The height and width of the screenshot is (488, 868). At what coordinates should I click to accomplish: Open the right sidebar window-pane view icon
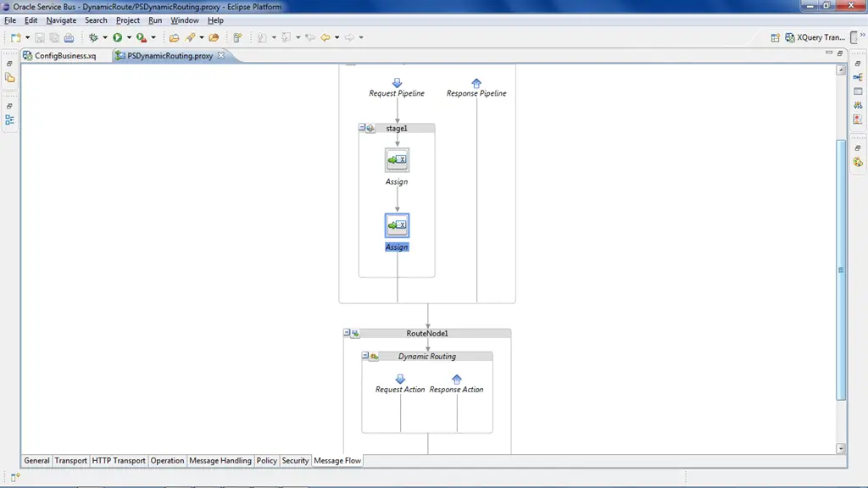coord(858,91)
